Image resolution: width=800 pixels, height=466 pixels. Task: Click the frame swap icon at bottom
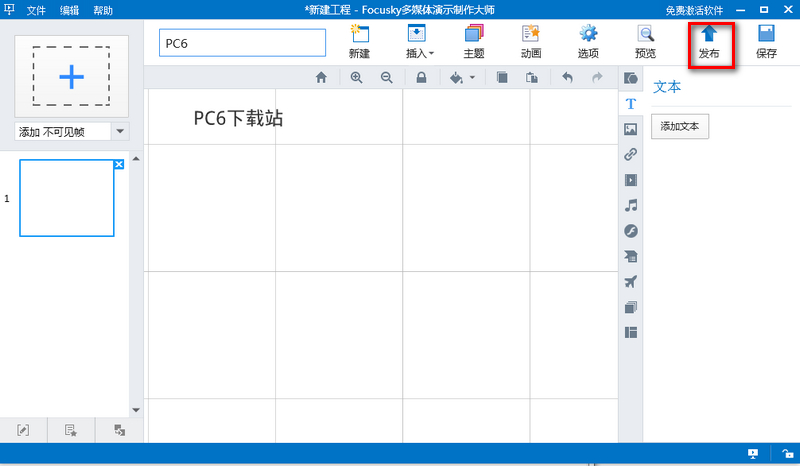click(119, 430)
